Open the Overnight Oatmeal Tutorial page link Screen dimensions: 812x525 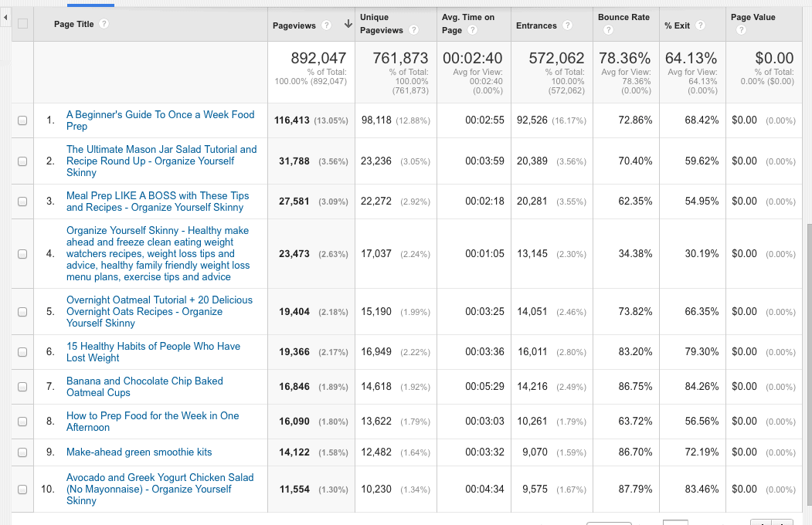(159, 311)
